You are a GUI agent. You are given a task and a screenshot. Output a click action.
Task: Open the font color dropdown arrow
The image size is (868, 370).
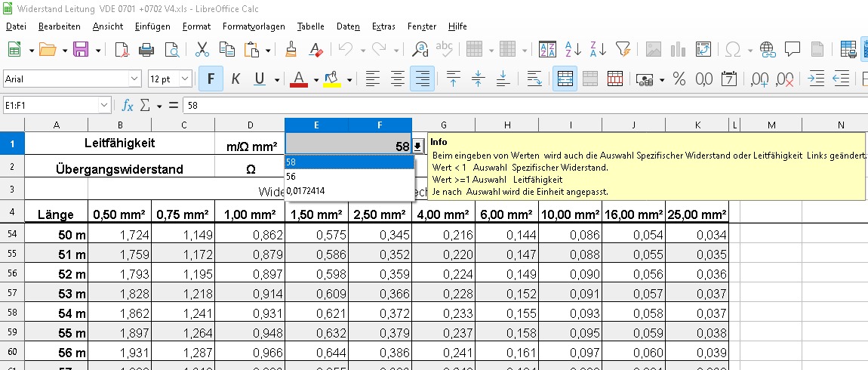(316, 80)
